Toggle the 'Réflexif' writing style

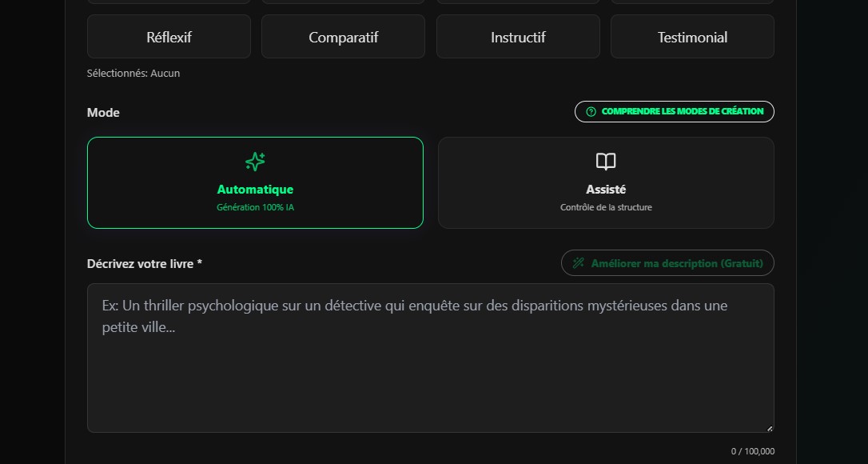[168, 36]
